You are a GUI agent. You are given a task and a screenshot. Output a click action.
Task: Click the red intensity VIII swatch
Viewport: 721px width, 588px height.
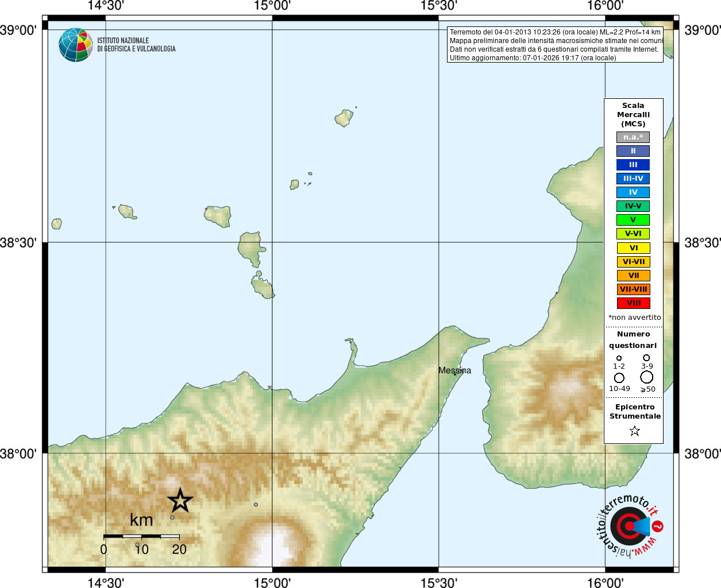633,303
